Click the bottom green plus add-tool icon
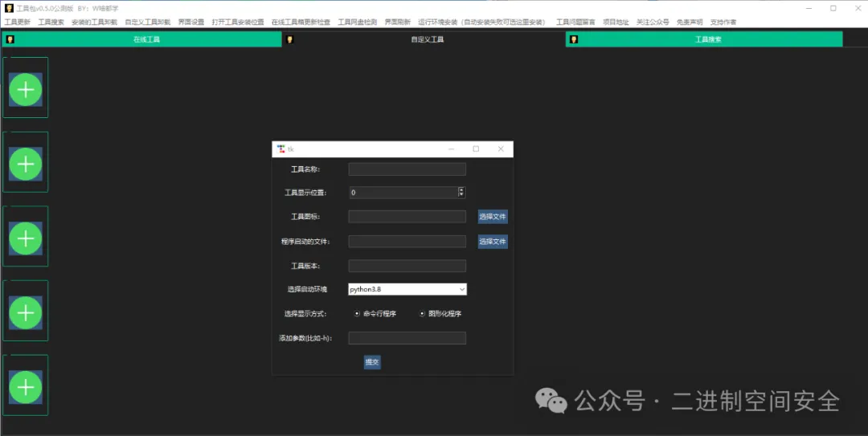The image size is (868, 436). [26, 387]
